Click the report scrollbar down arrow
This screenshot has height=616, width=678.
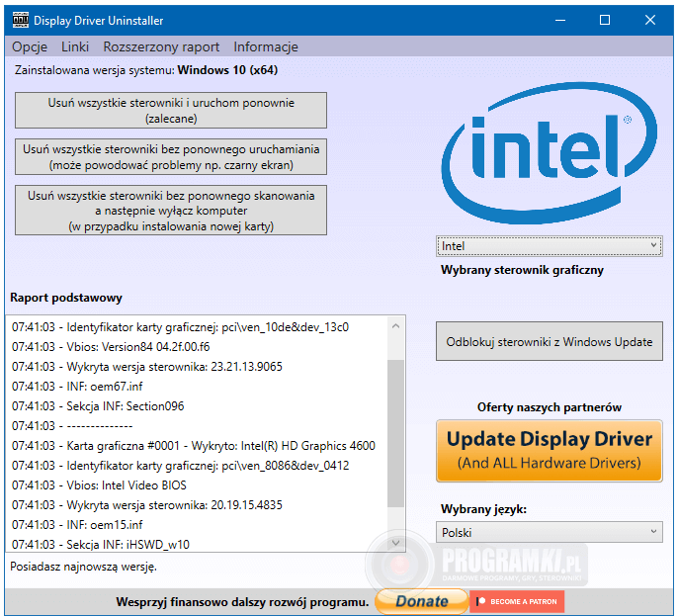(395, 543)
